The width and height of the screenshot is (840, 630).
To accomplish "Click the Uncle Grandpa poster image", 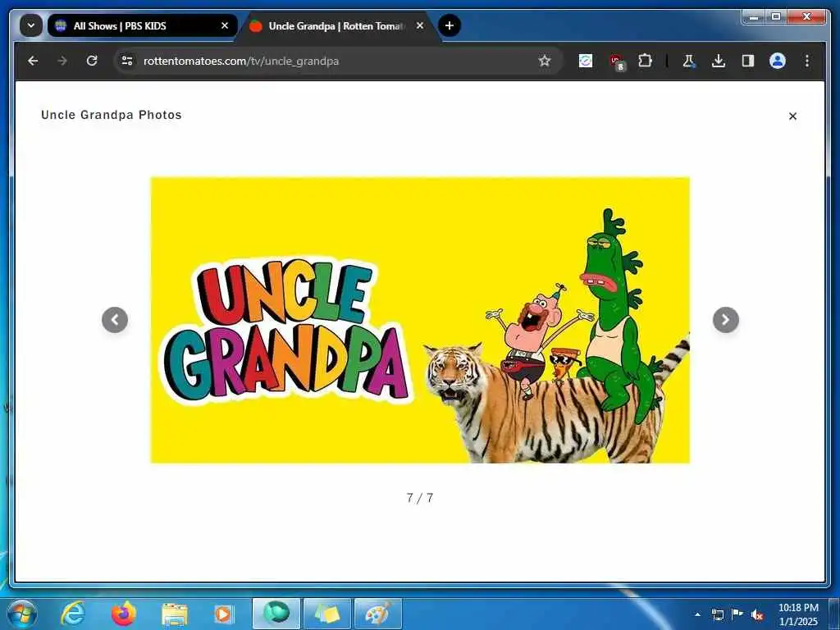I will coord(420,320).
